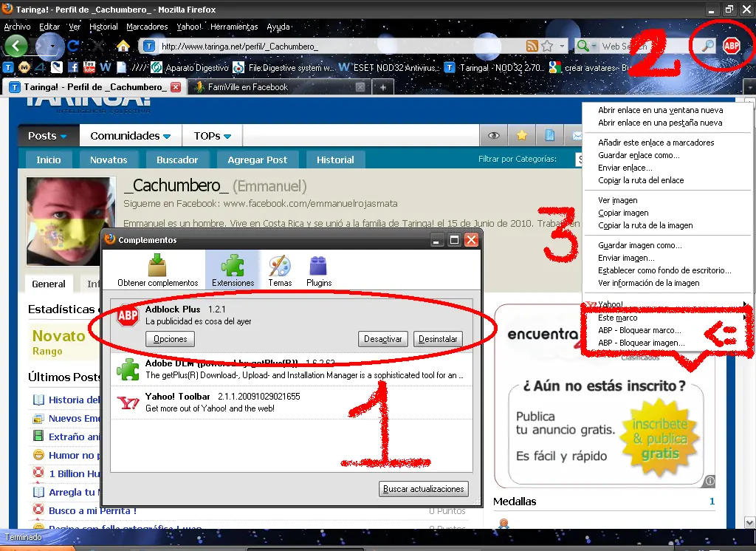This screenshot has width=756, height=551.
Task: Open the crear avatares Google bookmark
Action: (x=590, y=67)
